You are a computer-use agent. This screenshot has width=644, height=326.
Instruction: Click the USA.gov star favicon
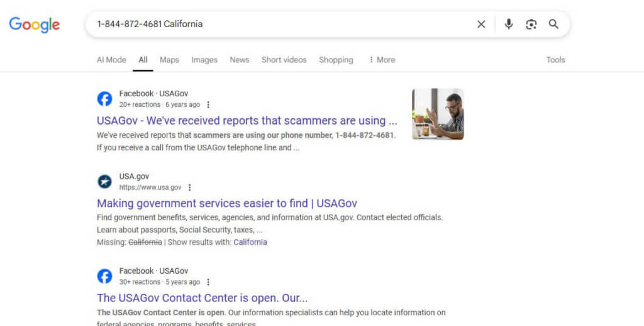pyautogui.click(x=104, y=182)
